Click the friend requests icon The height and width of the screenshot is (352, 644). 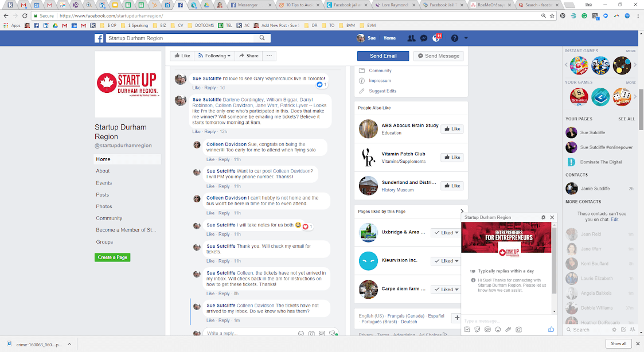coord(411,38)
